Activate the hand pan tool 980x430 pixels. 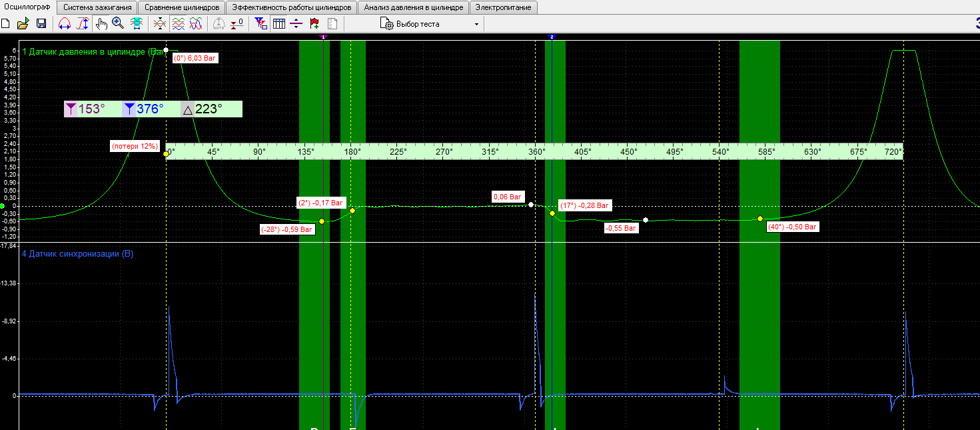point(101,23)
